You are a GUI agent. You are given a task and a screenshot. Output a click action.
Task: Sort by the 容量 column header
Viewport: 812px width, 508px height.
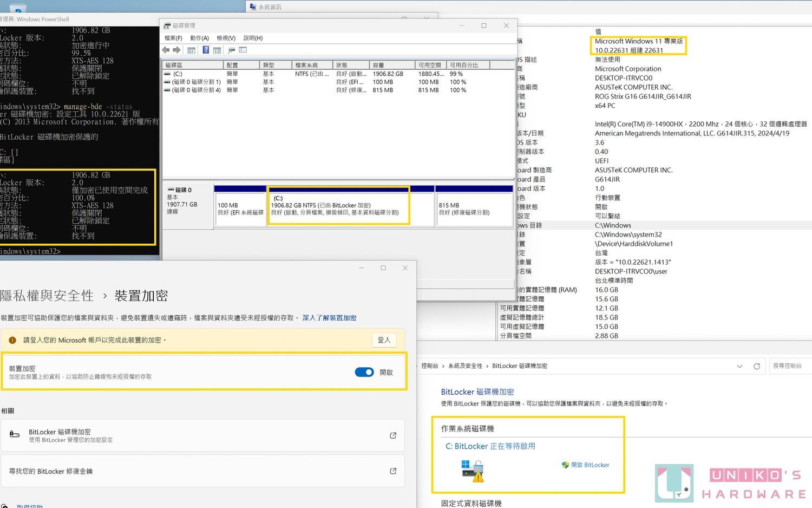coord(392,65)
